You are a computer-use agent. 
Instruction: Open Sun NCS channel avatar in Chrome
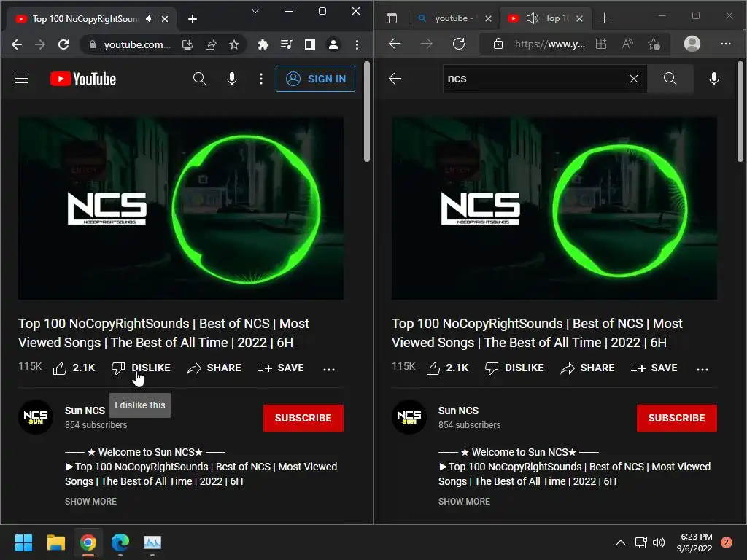click(x=36, y=417)
